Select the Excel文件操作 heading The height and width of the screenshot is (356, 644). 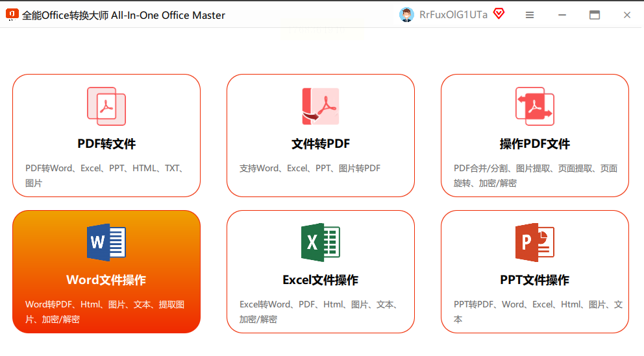321,280
